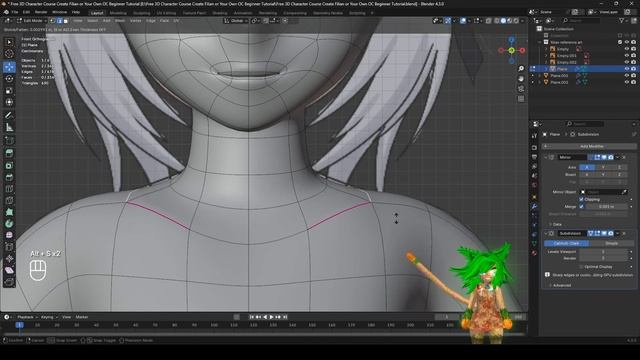
Task: Select the Shrink/Fatten tool
Action: click(9, 259)
